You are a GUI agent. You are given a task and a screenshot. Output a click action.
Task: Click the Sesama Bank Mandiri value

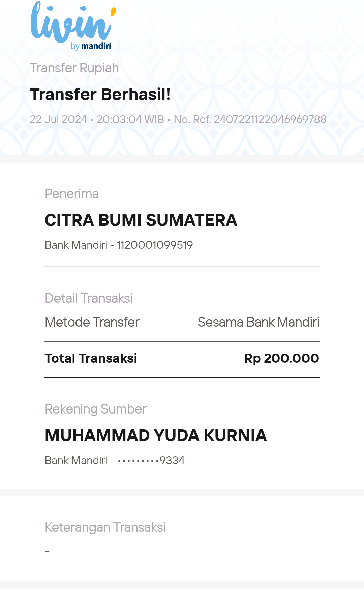pyautogui.click(x=259, y=323)
